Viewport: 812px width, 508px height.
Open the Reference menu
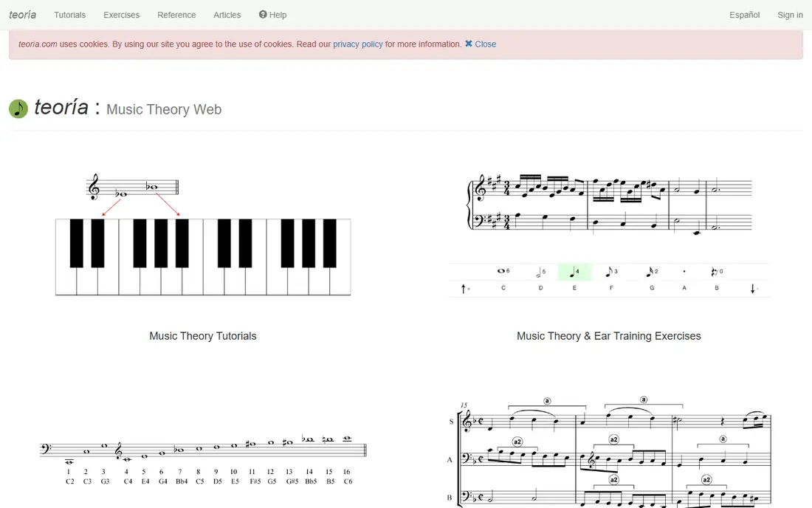pyautogui.click(x=176, y=15)
